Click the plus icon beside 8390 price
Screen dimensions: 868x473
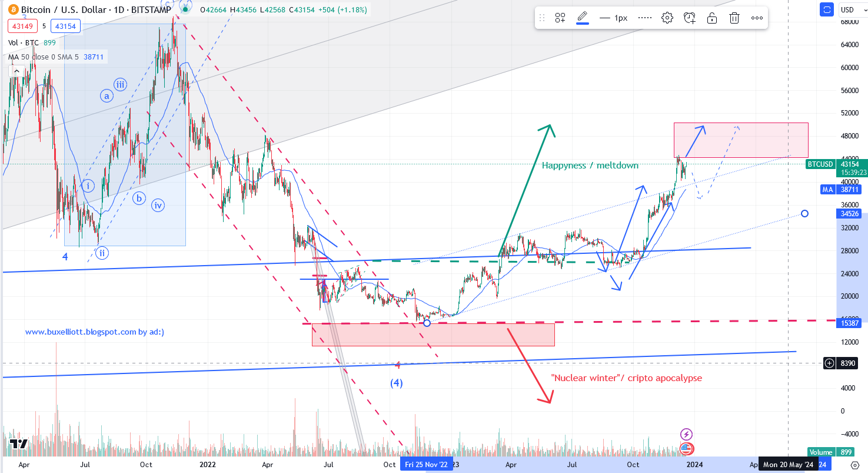click(x=830, y=363)
